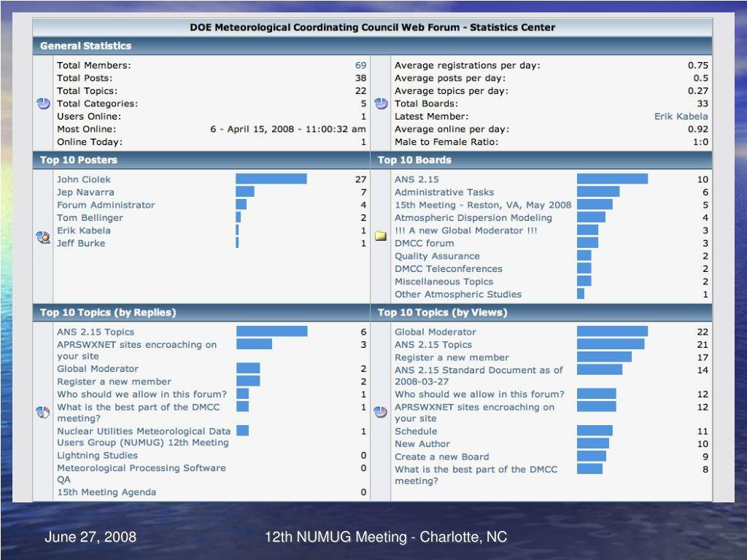Open the Create a new Board topic
Screen dimensions: 747x560
[x=441, y=456]
